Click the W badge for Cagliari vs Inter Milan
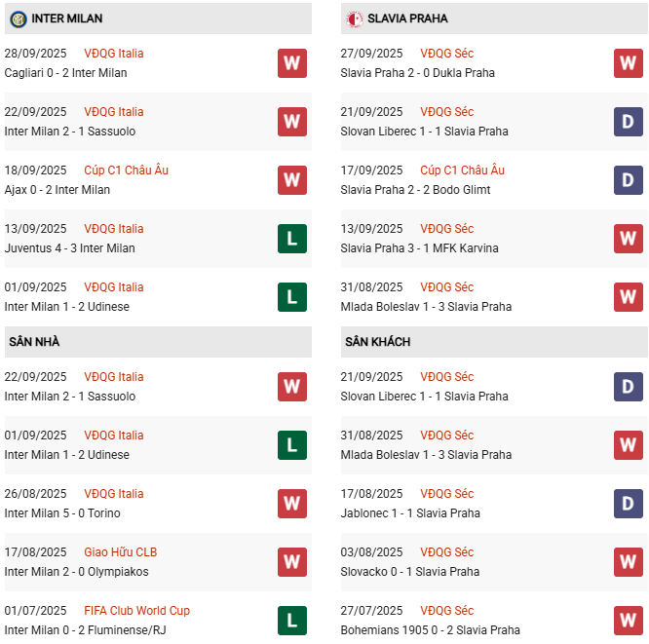This screenshot has height=644, width=649. [291, 63]
